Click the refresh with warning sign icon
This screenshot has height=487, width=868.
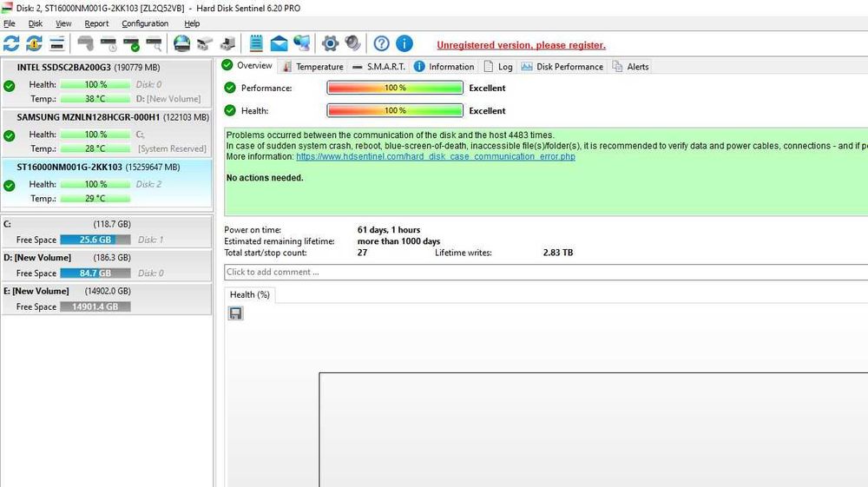pyautogui.click(x=35, y=43)
